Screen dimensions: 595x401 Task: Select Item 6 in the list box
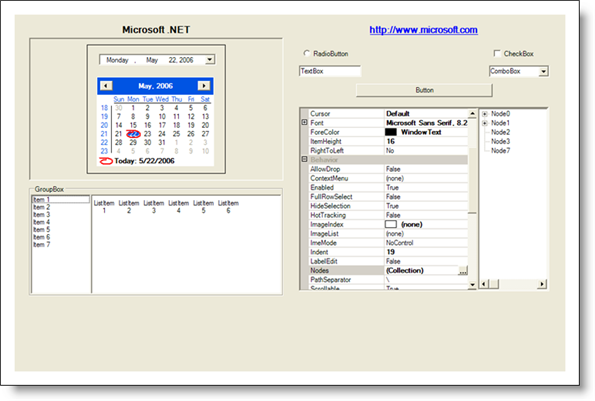(x=60, y=237)
